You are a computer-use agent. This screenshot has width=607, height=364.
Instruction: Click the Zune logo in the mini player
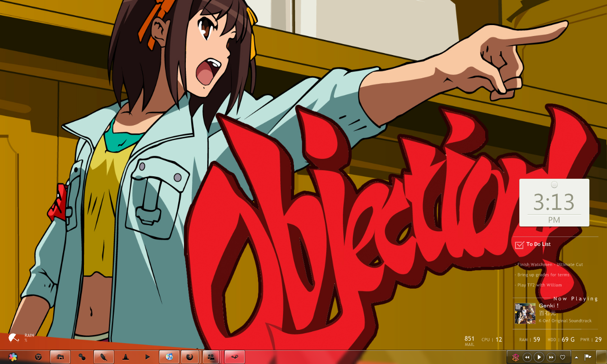[x=515, y=357]
